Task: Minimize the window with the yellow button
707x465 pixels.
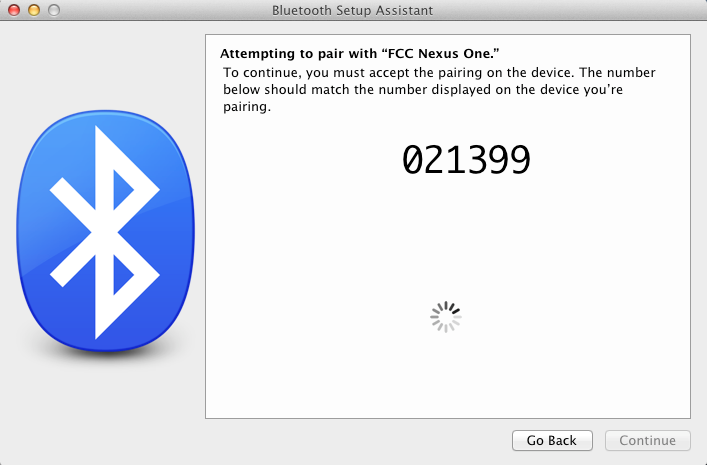Action: click(34, 10)
